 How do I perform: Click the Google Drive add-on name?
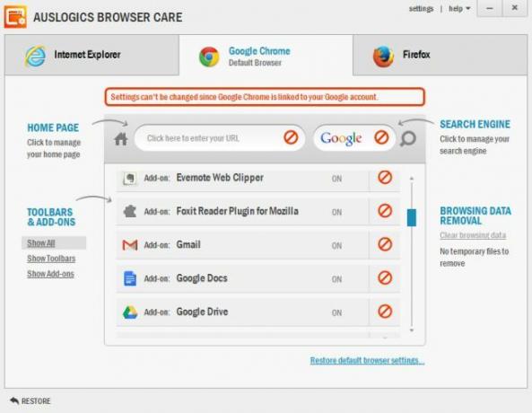(202, 312)
